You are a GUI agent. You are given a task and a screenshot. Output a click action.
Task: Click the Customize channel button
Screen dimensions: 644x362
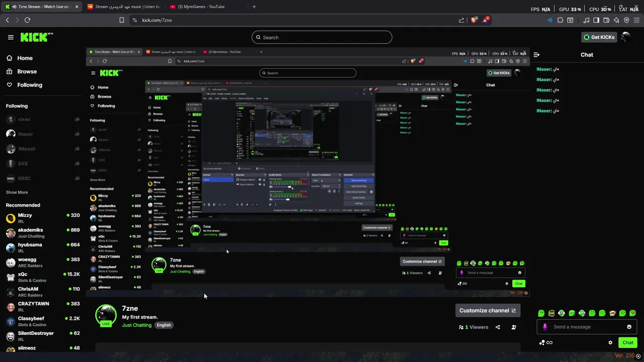(488, 310)
